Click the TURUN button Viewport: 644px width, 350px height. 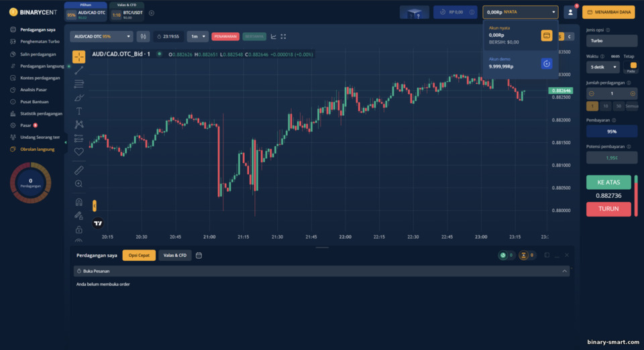click(608, 209)
